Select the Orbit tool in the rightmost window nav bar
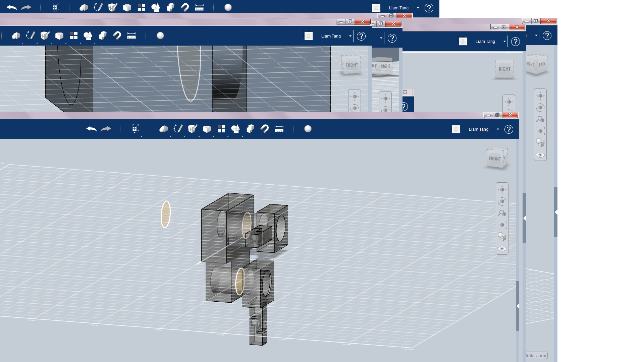Image resolution: width=644 pixels, height=362 pixels. [x=540, y=108]
